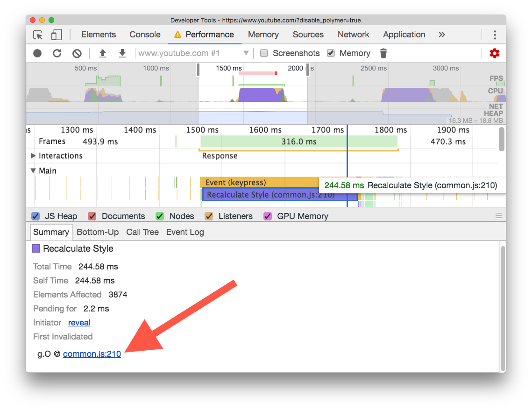Click the clear recording icon

pos(77,53)
